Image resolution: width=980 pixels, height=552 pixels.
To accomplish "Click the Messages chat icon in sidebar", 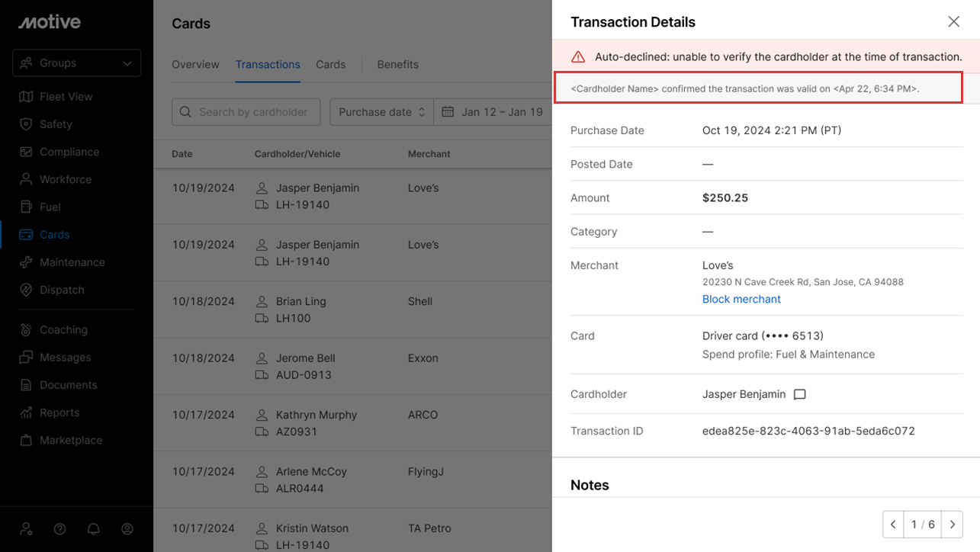I will 27,358.
